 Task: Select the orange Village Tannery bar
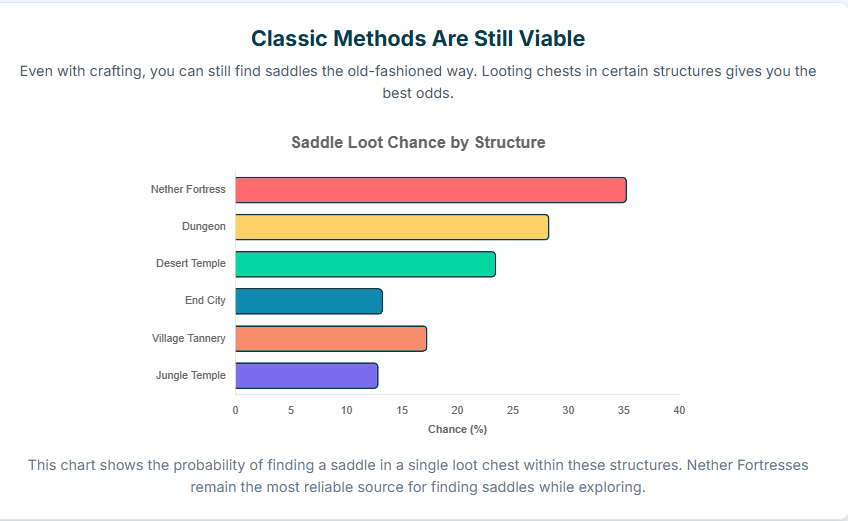pyautogui.click(x=330, y=338)
